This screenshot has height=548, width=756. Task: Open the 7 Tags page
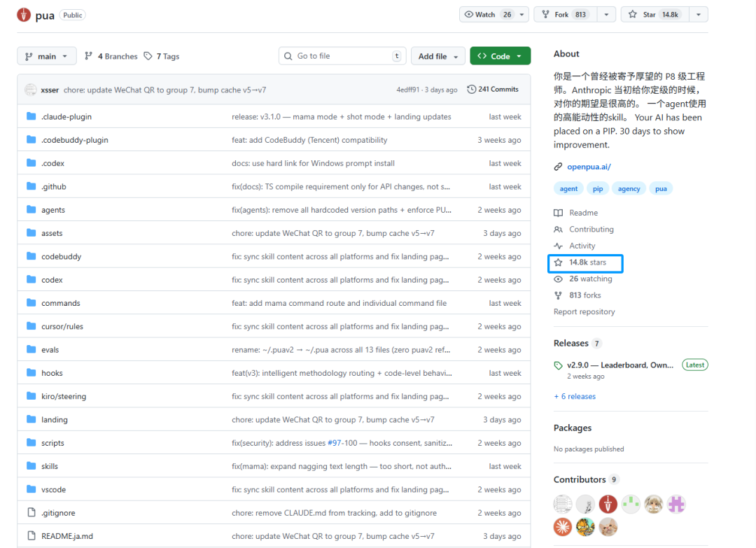click(x=162, y=56)
